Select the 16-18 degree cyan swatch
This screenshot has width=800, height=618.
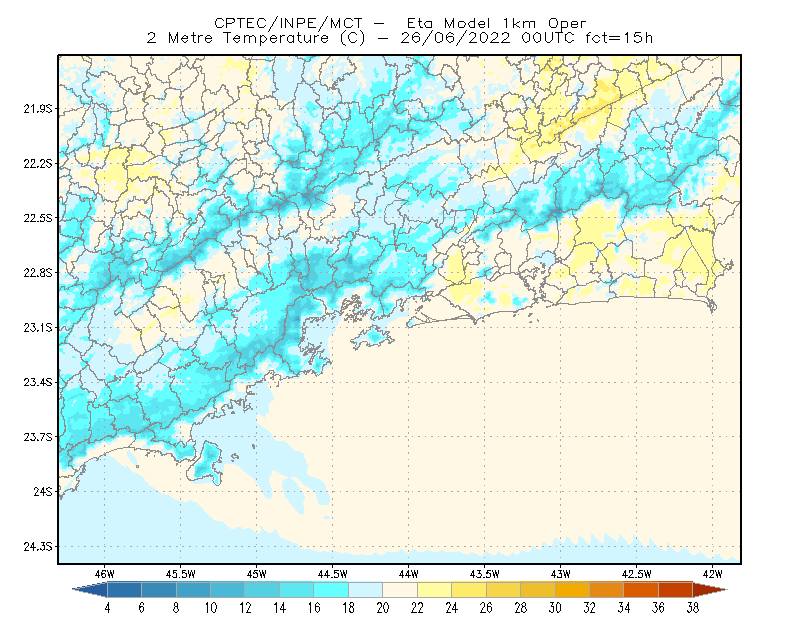tap(331, 590)
